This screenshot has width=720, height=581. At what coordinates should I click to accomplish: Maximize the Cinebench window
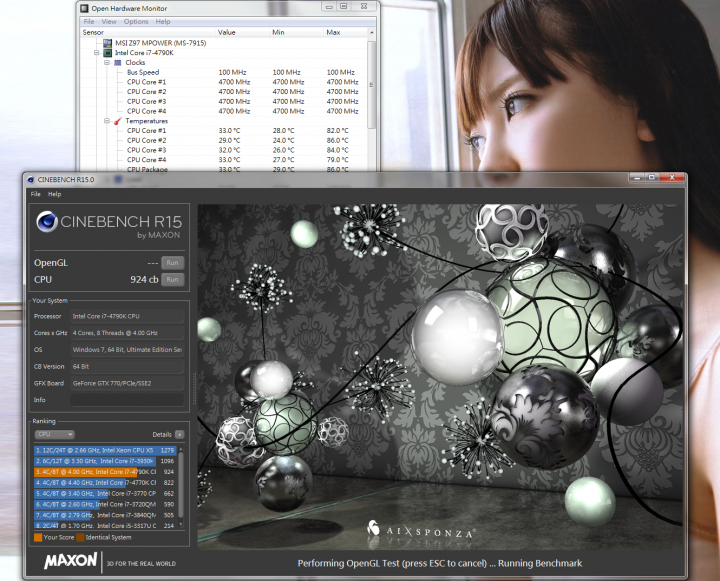651,177
